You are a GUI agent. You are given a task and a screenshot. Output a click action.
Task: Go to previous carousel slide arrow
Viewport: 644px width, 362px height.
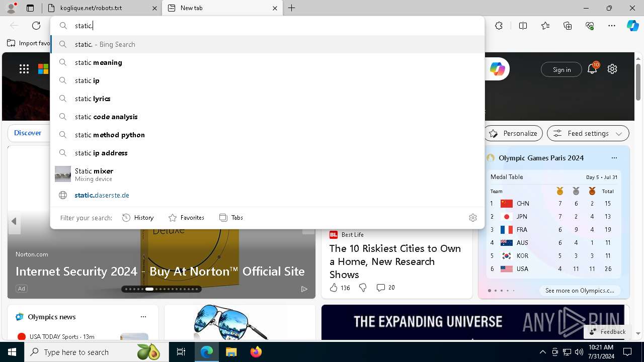pos(14,221)
